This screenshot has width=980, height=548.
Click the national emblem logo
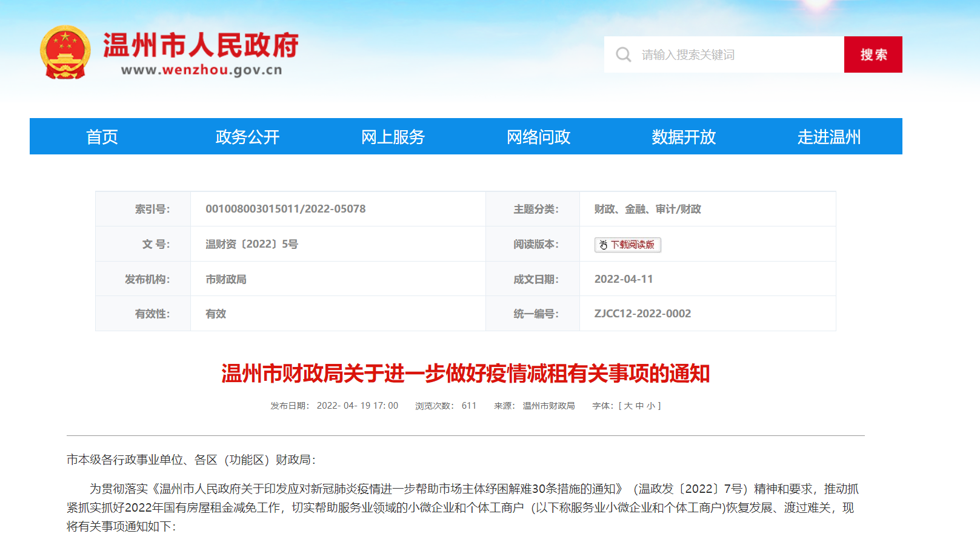pos(65,53)
